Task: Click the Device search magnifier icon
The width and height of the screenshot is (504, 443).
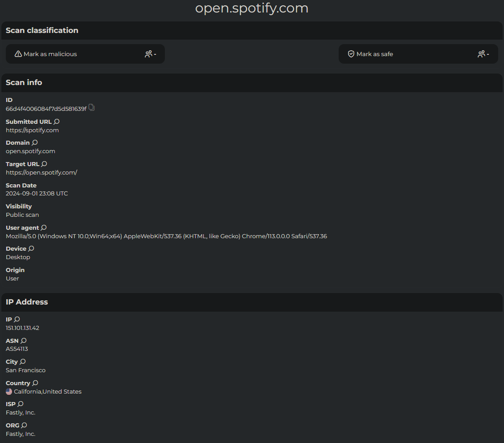Action: point(31,248)
